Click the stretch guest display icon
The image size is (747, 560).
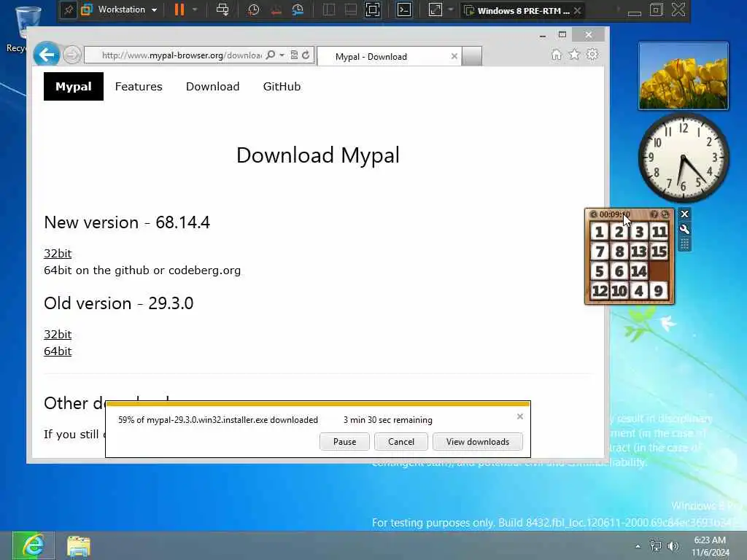tap(436, 9)
